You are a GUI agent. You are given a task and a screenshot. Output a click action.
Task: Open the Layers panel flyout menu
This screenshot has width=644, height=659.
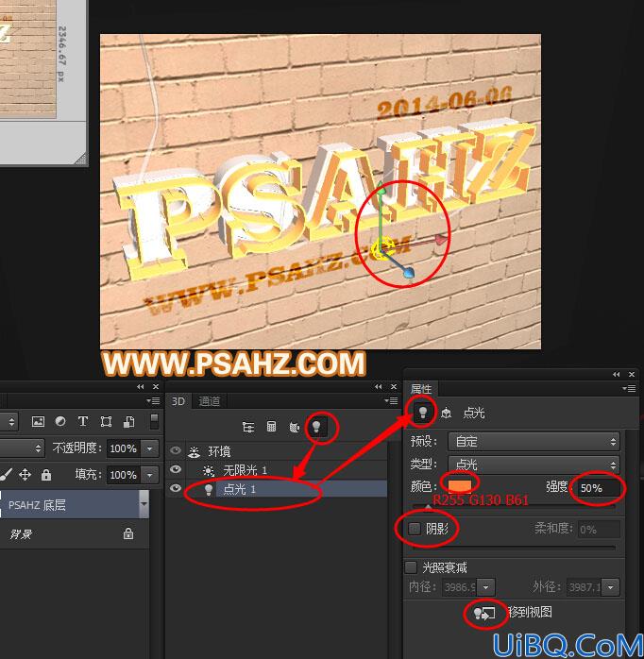pyautogui.click(x=153, y=400)
